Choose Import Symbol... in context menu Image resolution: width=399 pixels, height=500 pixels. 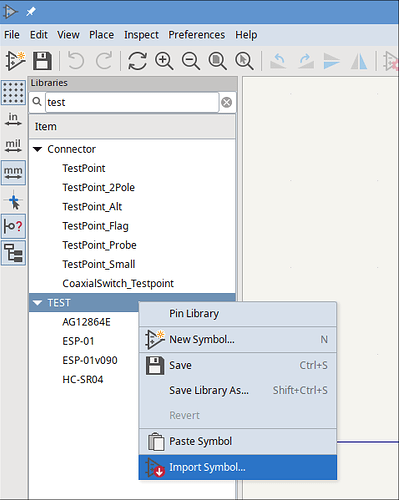238,467
